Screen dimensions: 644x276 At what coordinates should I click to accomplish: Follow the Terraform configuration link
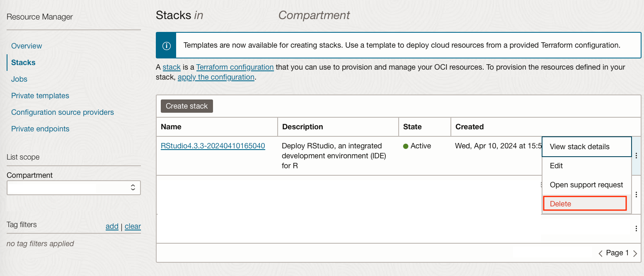click(235, 67)
